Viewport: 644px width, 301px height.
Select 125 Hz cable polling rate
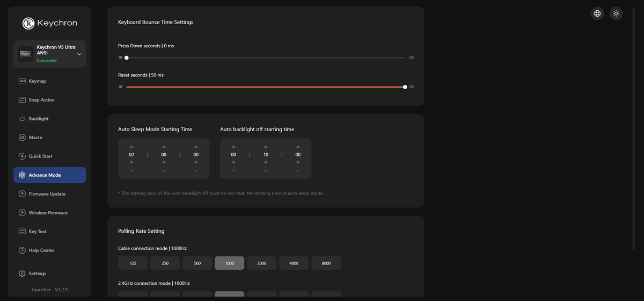[x=133, y=263]
